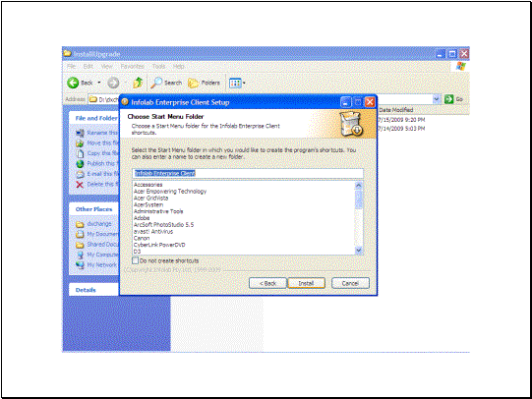Click the E-mail this file icon
This screenshot has height=399, width=532.
80,174
